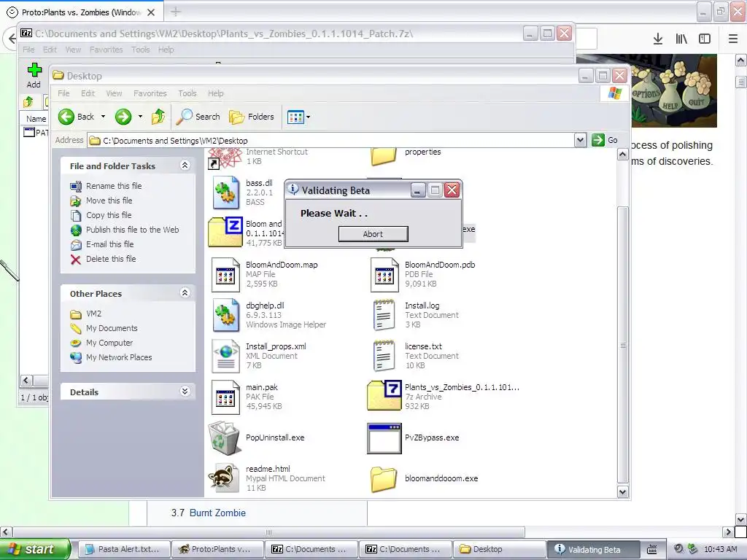Open VM2 folder in Other Places

(93, 314)
